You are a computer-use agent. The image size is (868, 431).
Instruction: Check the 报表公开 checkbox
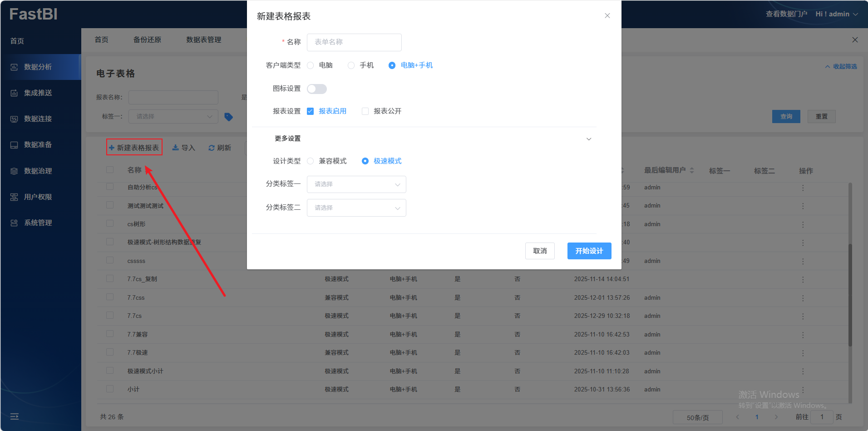(365, 111)
